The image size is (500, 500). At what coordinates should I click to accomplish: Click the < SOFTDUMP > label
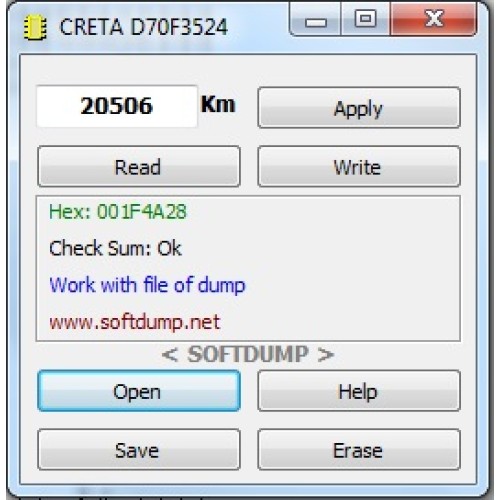(x=248, y=354)
